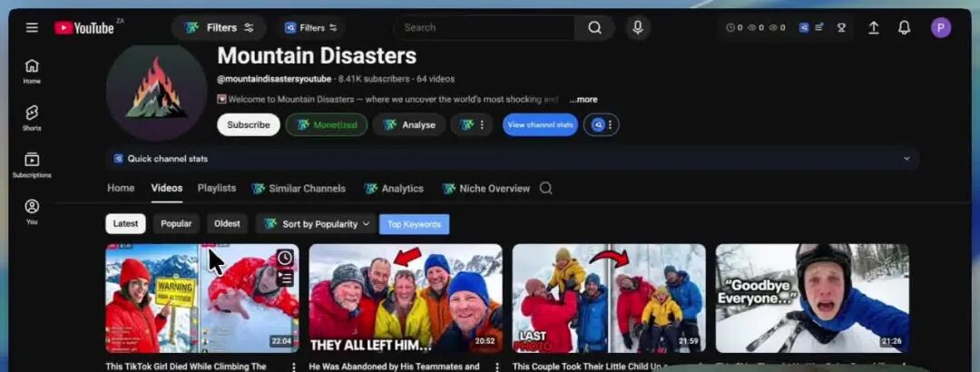Search within the channel using tab magnifier

[x=545, y=189]
